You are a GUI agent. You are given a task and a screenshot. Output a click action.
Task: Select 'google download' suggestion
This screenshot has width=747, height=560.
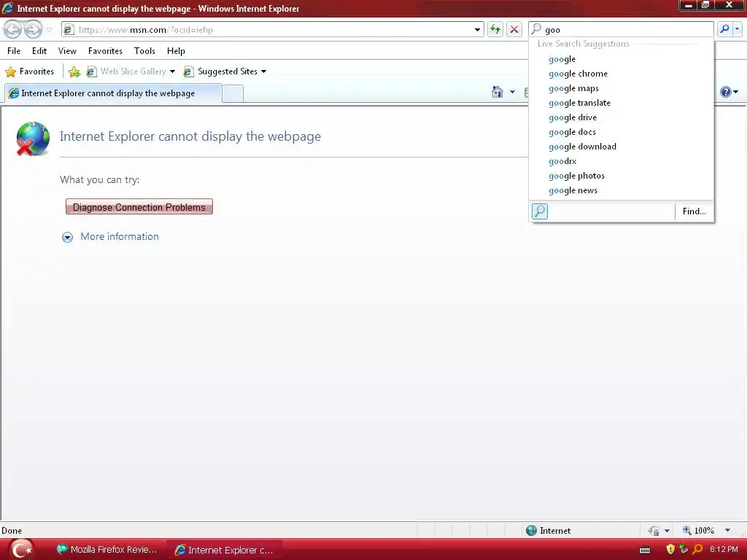coord(622,147)
